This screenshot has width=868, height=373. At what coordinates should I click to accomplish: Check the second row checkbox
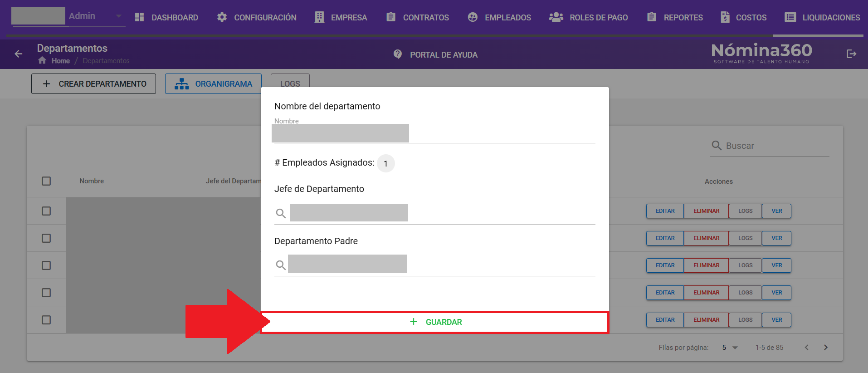[46, 238]
